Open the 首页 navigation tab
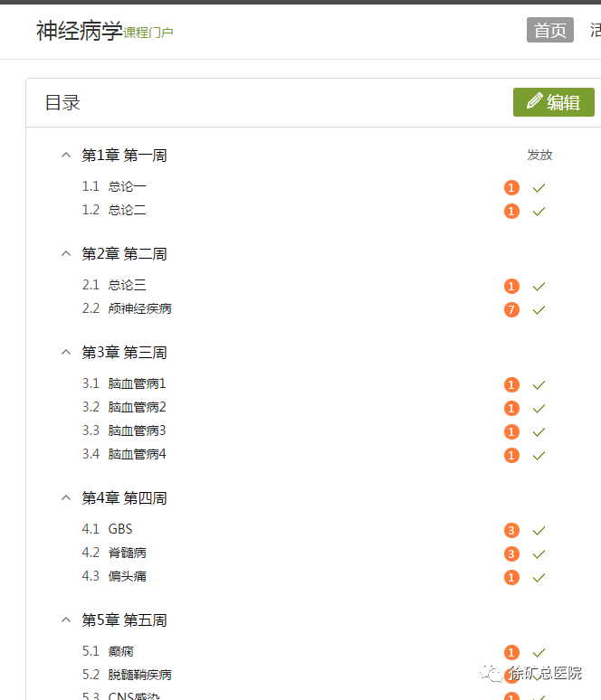The image size is (601, 700). pyautogui.click(x=550, y=31)
